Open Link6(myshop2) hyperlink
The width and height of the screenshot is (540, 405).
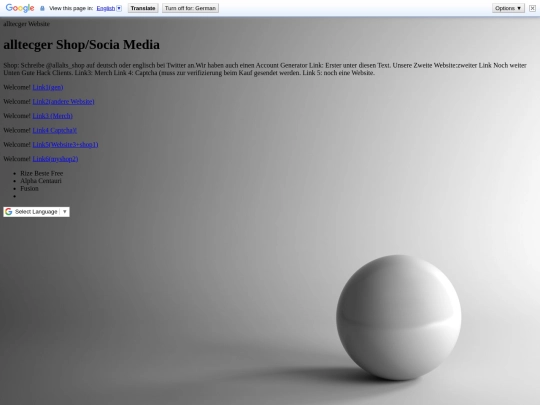coord(55,159)
